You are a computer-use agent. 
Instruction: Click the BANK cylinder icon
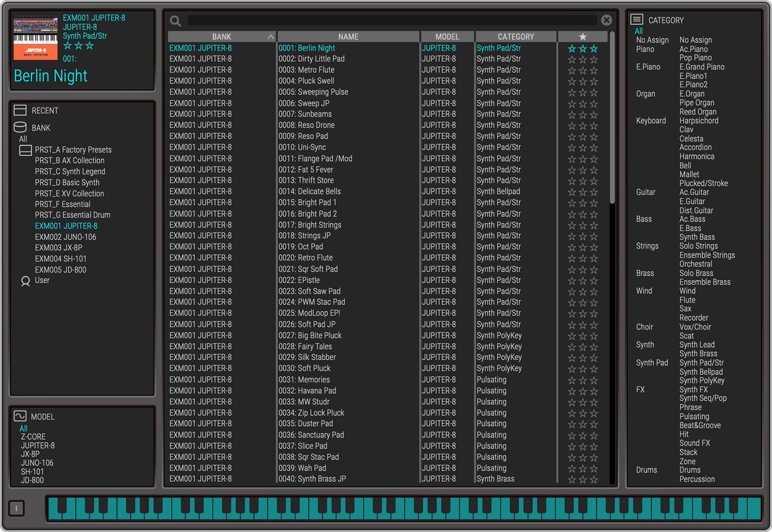(20, 127)
